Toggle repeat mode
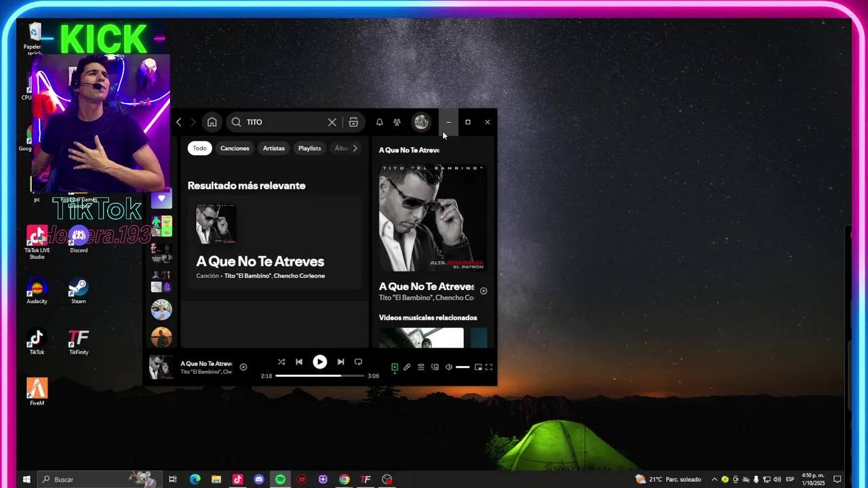The height and width of the screenshot is (488, 868). point(358,362)
